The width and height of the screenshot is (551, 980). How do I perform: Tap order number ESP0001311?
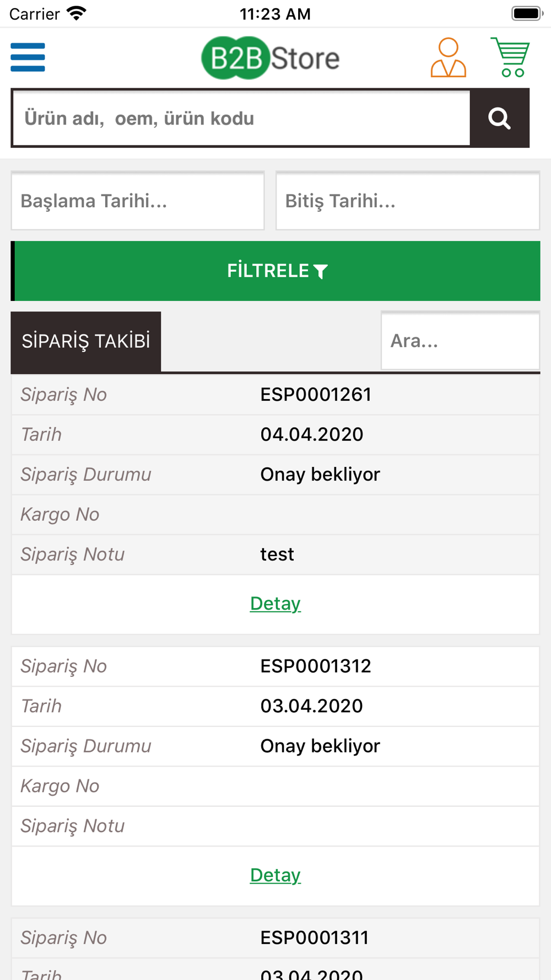point(315,938)
